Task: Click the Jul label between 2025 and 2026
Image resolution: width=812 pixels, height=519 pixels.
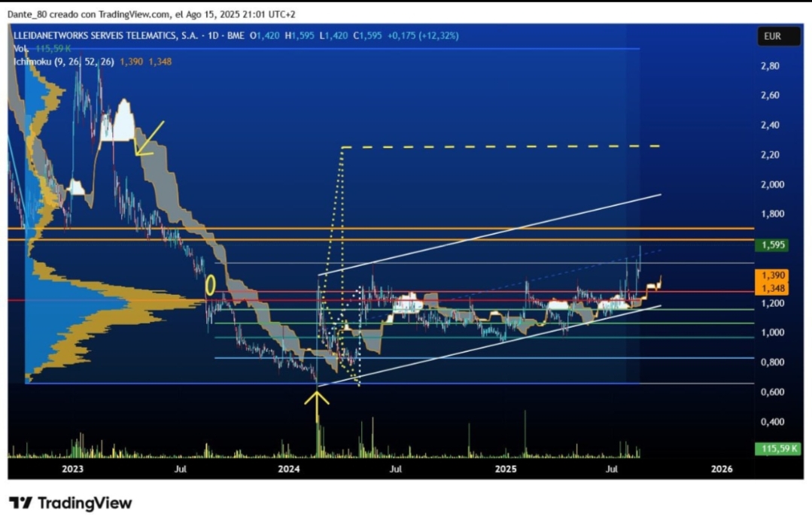Action: coord(612,469)
